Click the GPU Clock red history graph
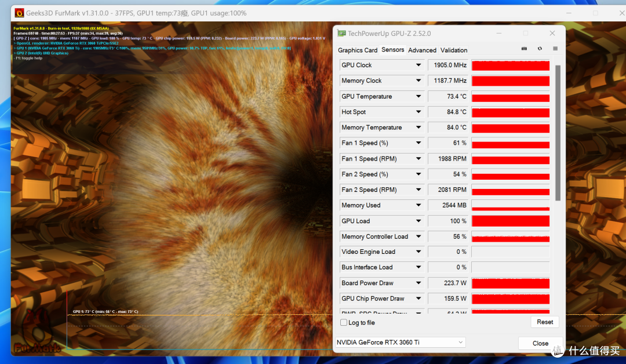 coord(511,65)
